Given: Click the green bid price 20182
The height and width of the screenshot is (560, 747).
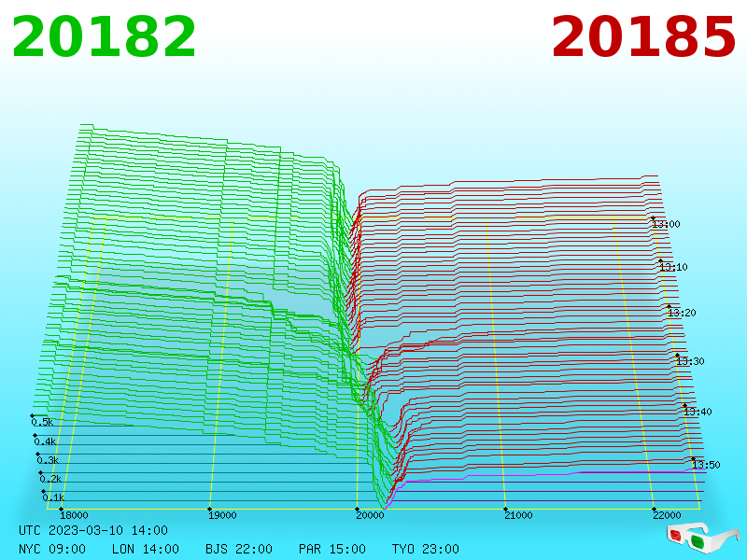Looking at the screenshot, I should click(104, 37).
